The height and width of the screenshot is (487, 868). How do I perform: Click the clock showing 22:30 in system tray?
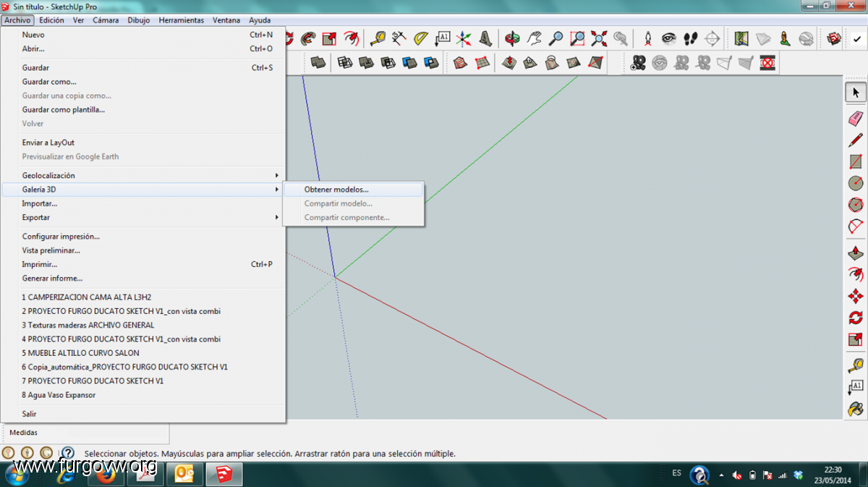click(833, 475)
